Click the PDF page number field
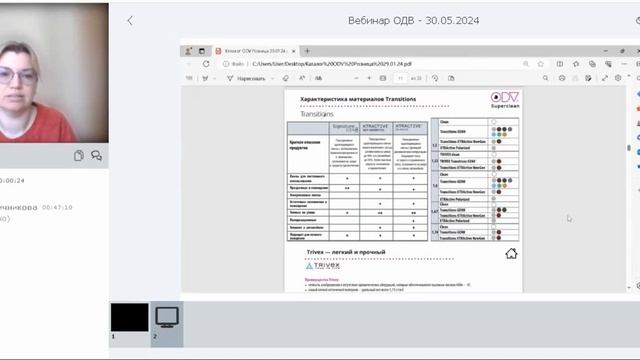Image resolution: width=640 pixels, height=360 pixels. (400, 78)
